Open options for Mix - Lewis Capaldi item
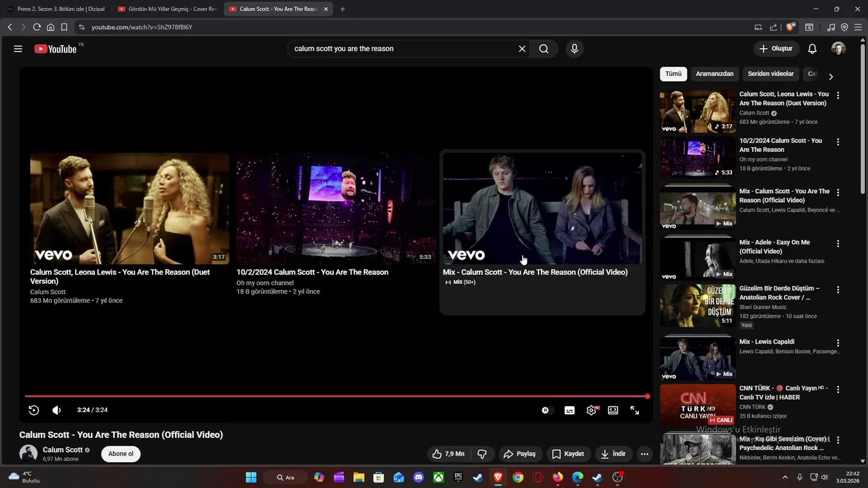868x488 pixels. click(838, 344)
